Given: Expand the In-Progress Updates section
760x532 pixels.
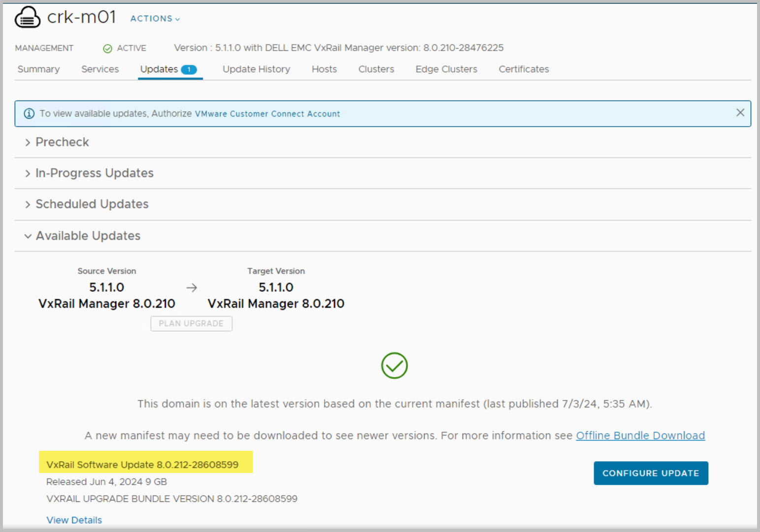Looking at the screenshot, I should point(94,173).
